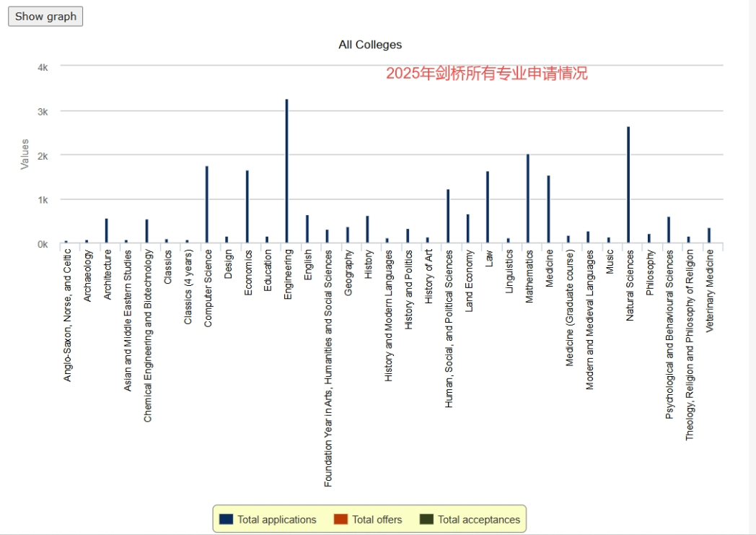Click the '0k' y-axis label
Screen dimensions: 756x535
click(x=43, y=245)
